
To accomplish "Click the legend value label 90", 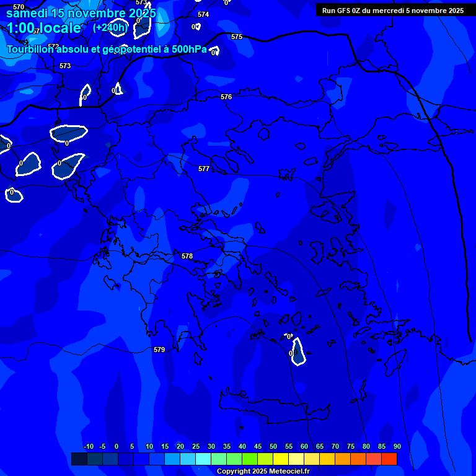I will pos(397,446).
